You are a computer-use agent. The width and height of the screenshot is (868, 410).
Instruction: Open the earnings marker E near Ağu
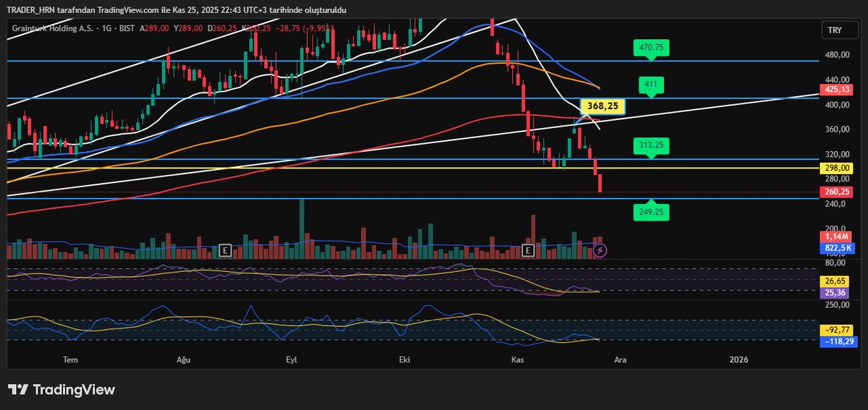pos(225,250)
